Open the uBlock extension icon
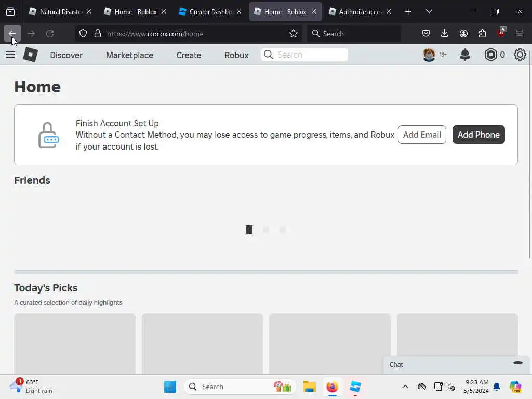The image size is (532, 399). 501,33
